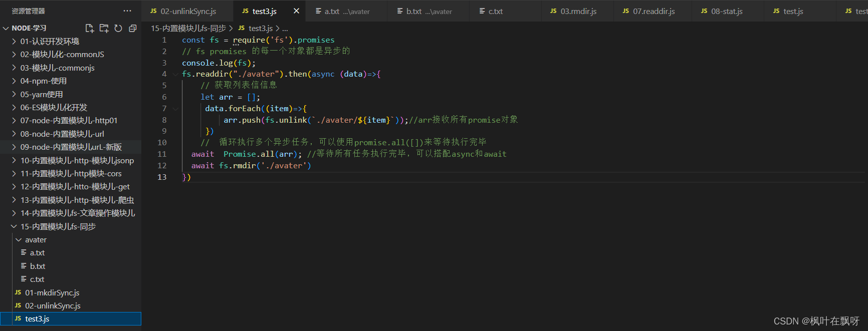Click the New Folder icon in explorer header

[104, 28]
